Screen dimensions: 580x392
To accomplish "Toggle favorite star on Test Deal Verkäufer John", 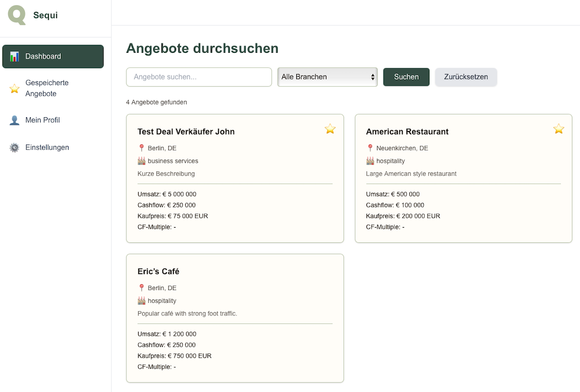I will click(330, 129).
